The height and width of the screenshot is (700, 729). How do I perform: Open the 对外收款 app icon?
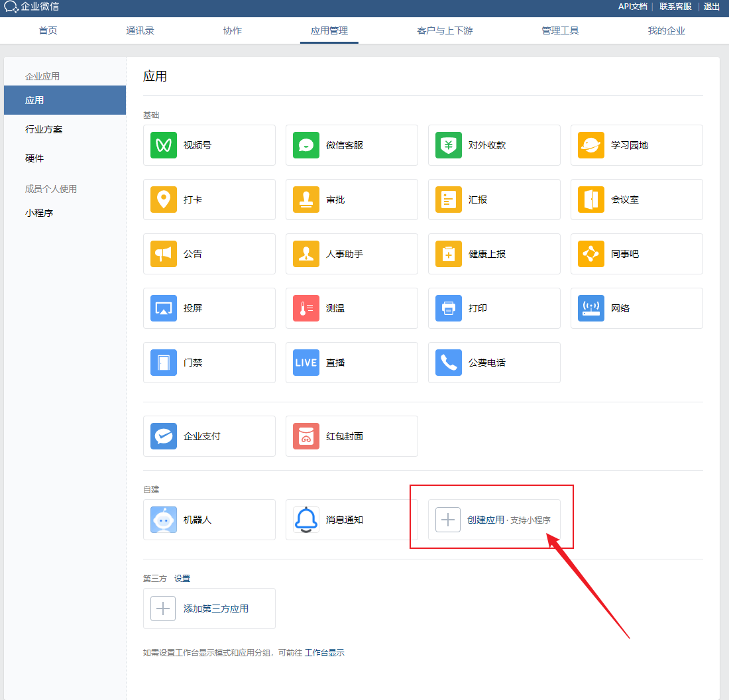tap(448, 145)
